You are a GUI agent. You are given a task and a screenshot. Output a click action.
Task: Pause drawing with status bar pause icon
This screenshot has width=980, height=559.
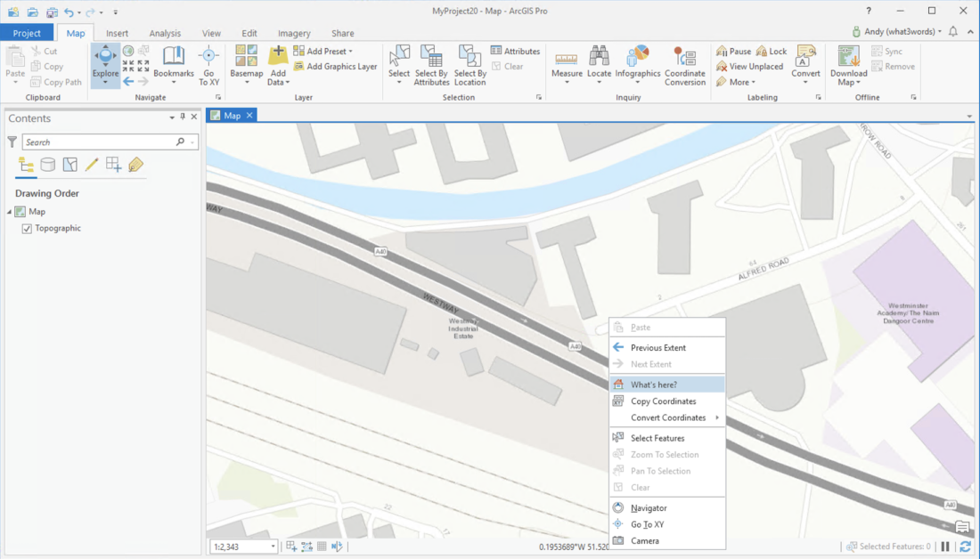point(945,547)
